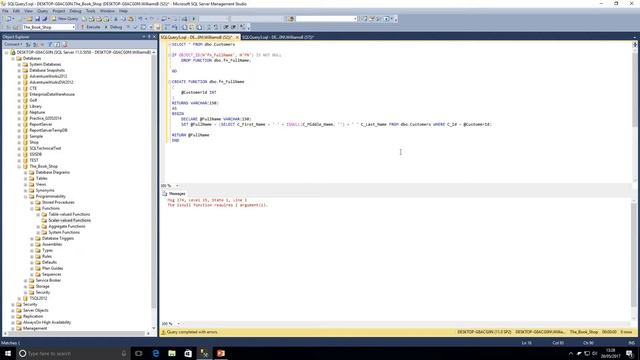Image resolution: width=640 pixels, height=360 pixels.
Task: Select the Service Broker folder
Action: pos(48,280)
